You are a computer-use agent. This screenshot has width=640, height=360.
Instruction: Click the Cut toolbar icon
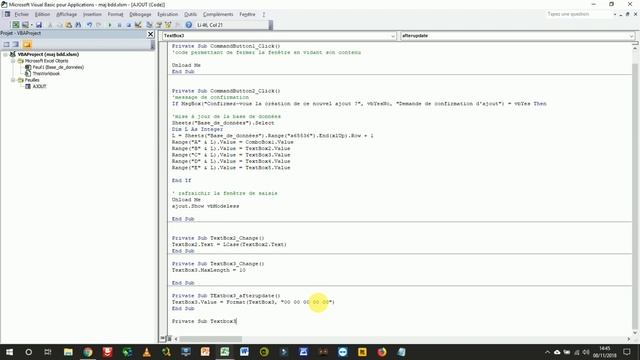[50, 25]
